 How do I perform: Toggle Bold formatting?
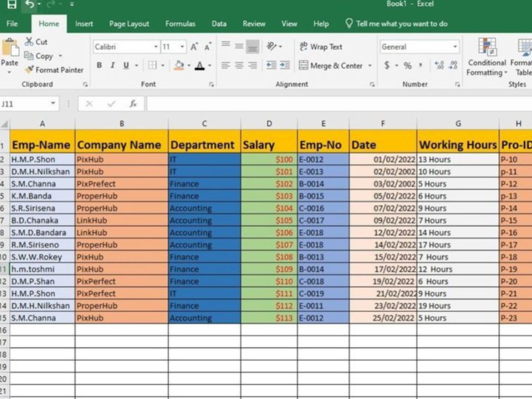(99, 65)
